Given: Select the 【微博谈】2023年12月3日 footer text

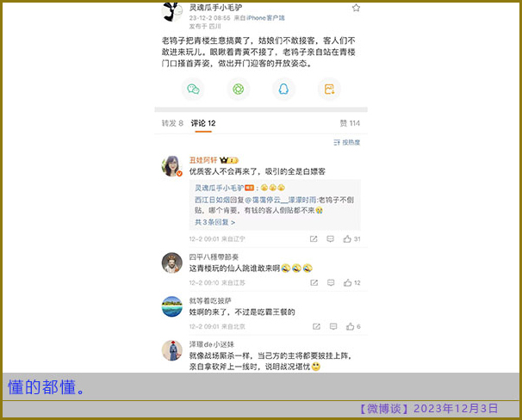Looking at the screenshot, I should point(428,409).
